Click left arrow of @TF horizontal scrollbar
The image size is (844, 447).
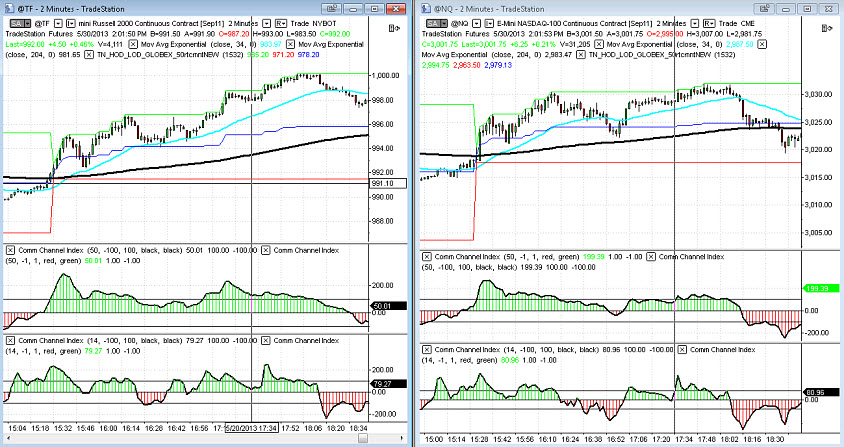(x=9, y=438)
